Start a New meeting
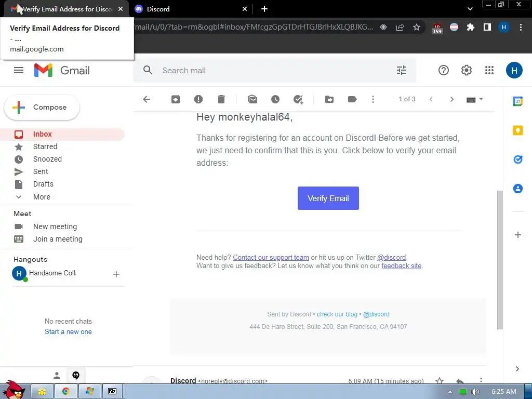Viewport: 532px width, 399px height. click(55, 227)
